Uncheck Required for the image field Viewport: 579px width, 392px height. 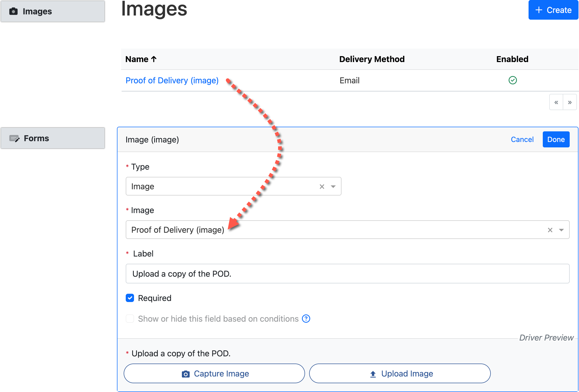130,298
